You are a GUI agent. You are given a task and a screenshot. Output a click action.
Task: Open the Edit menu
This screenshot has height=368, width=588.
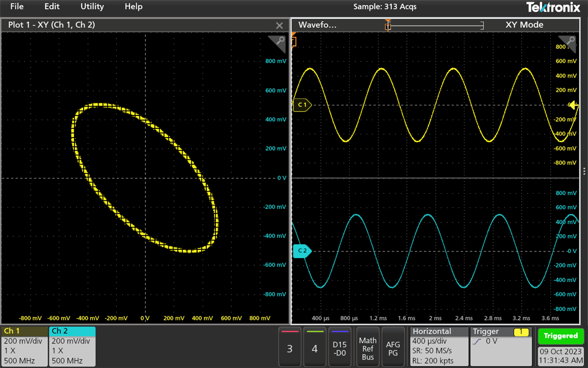coord(52,6)
